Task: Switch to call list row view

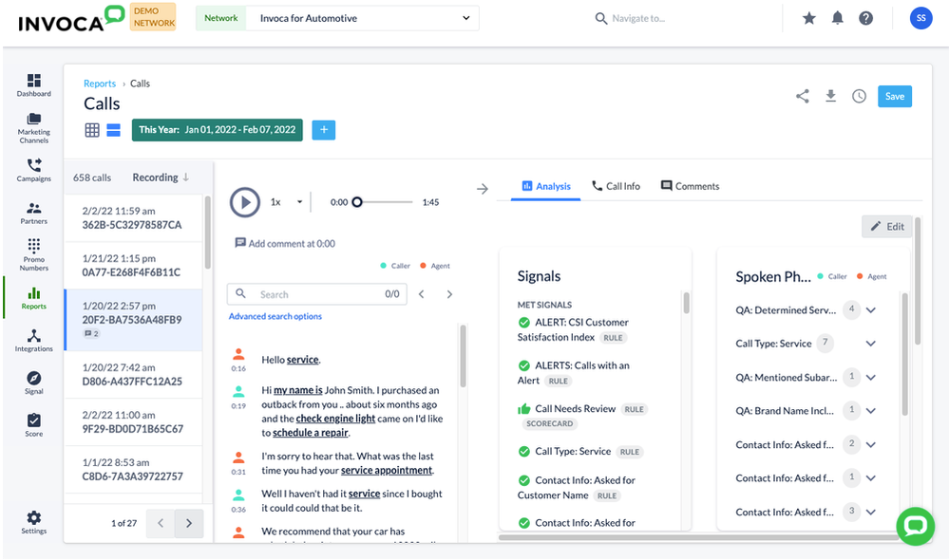Action: [x=114, y=130]
